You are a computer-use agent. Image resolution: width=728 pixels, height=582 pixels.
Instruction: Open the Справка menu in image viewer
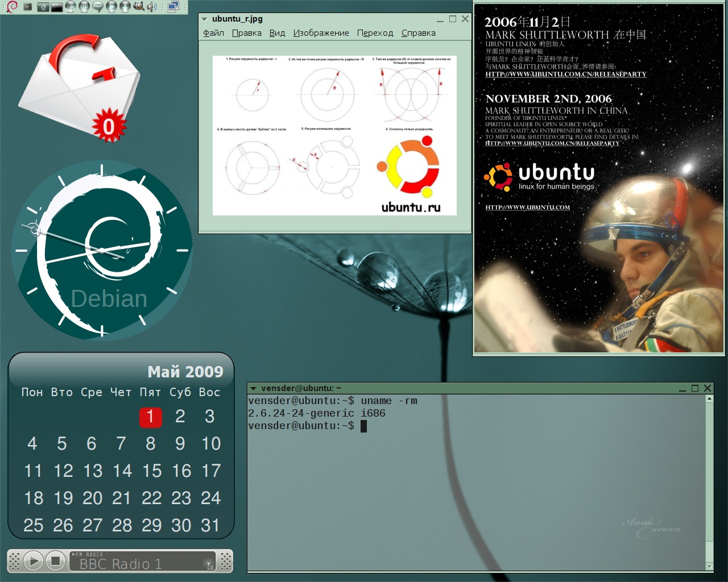[x=419, y=33]
